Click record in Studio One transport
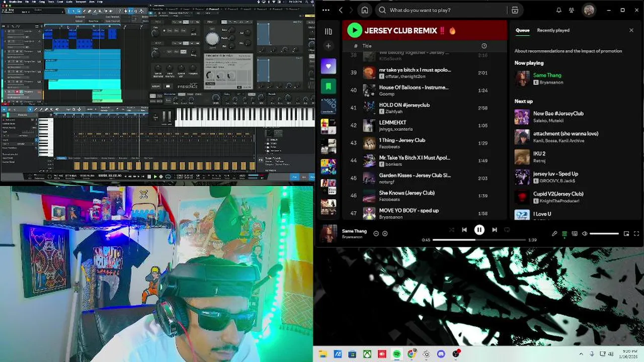The image size is (644, 362). (161, 176)
